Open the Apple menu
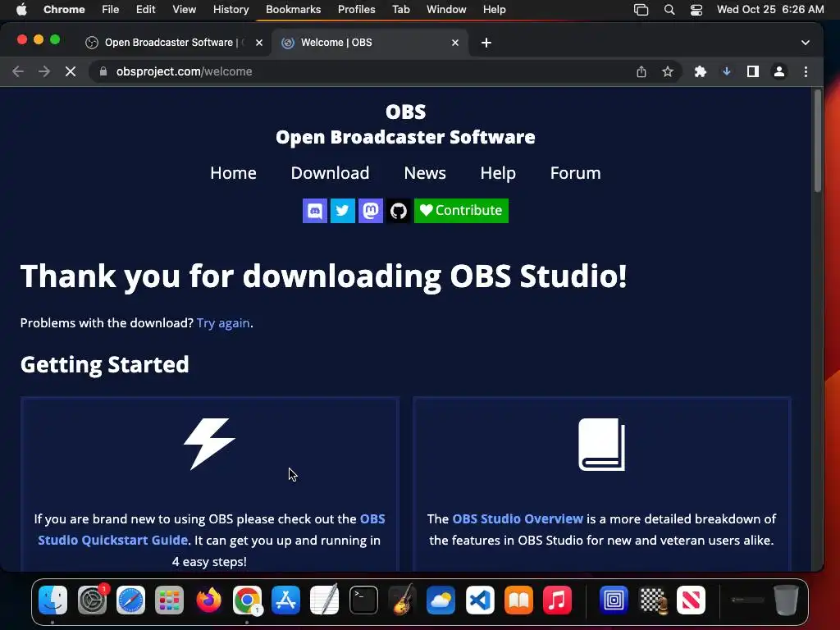This screenshot has width=840, height=630. tap(21, 10)
